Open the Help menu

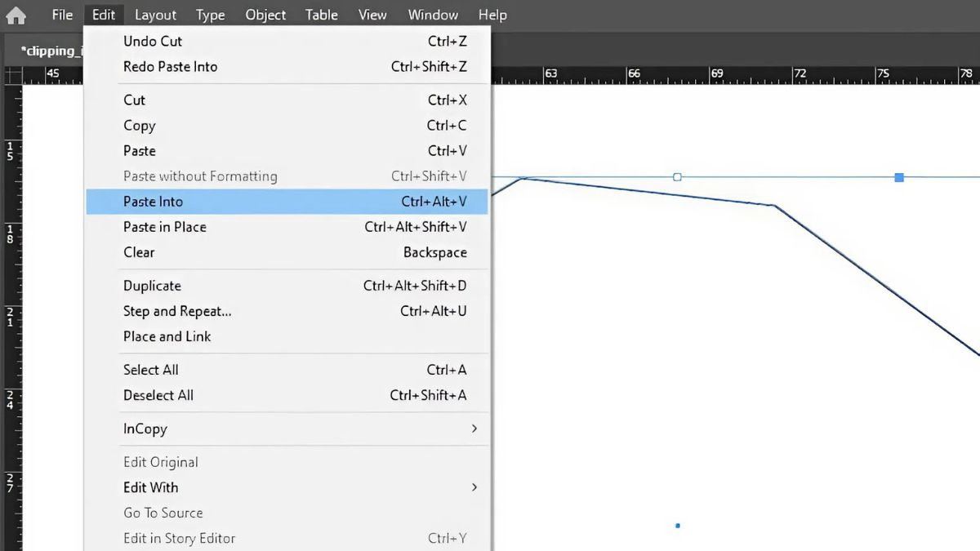(x=492, y=15)
